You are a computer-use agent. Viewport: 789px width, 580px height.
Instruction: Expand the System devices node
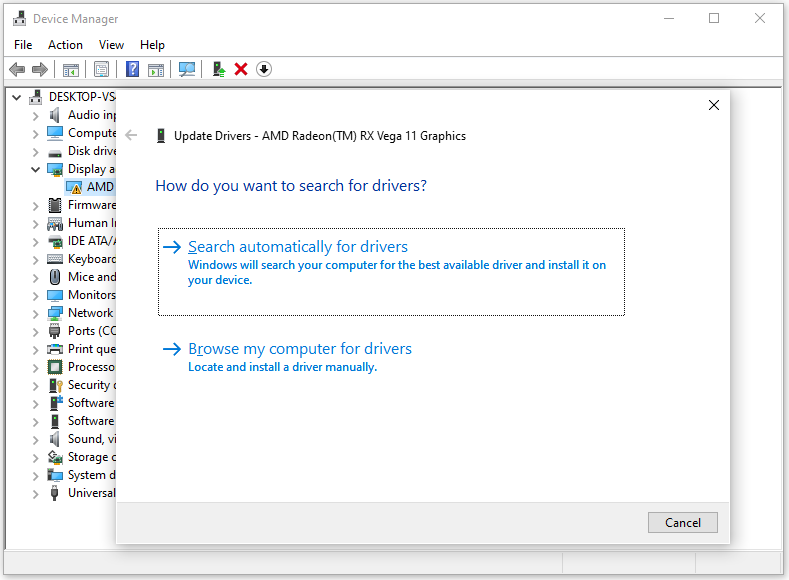pyautogui.click(x=35, y=476)
